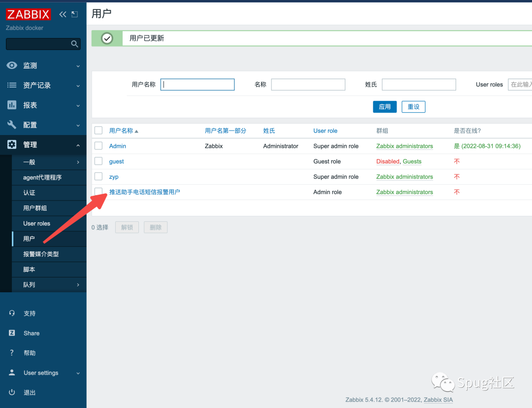Expand the 资产记录 menu chevron
The width and height of the screenshot is (532, 408).
[x=78, y=86]
